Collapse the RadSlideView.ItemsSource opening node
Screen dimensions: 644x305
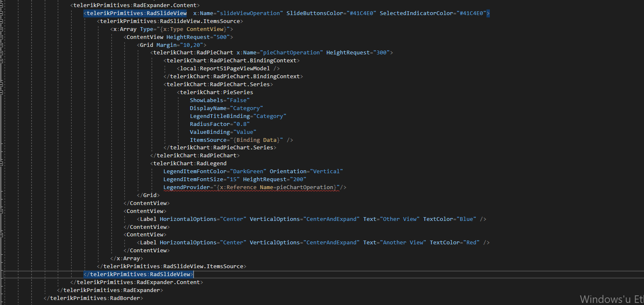2,21
